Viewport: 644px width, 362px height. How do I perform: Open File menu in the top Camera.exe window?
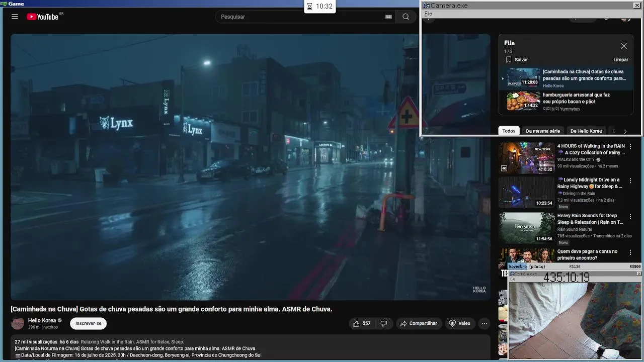428,14
